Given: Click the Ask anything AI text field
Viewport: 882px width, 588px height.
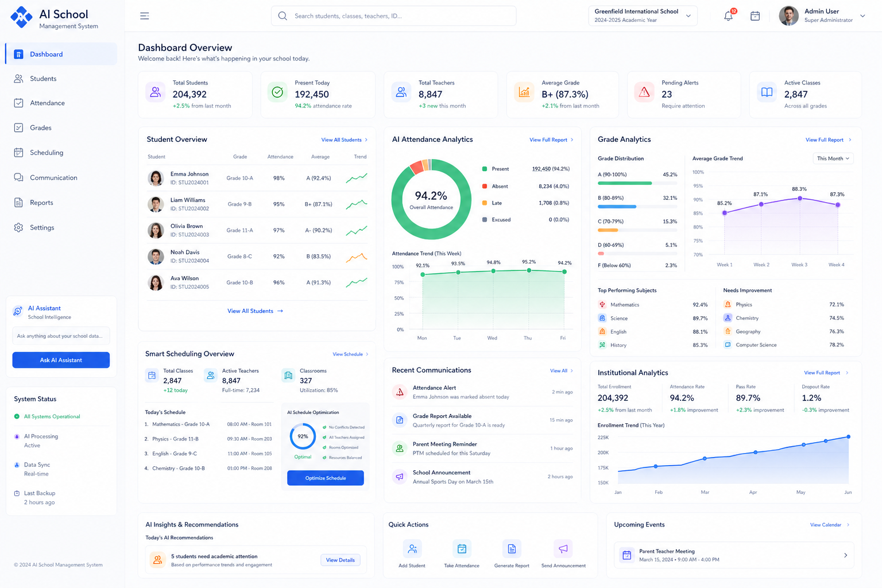Looking at the screenshot, I should click(x=61, y=336).
